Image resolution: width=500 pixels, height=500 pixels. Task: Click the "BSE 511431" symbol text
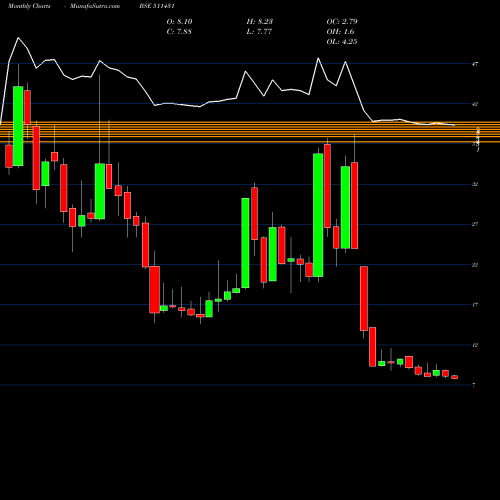click(157, 6)
